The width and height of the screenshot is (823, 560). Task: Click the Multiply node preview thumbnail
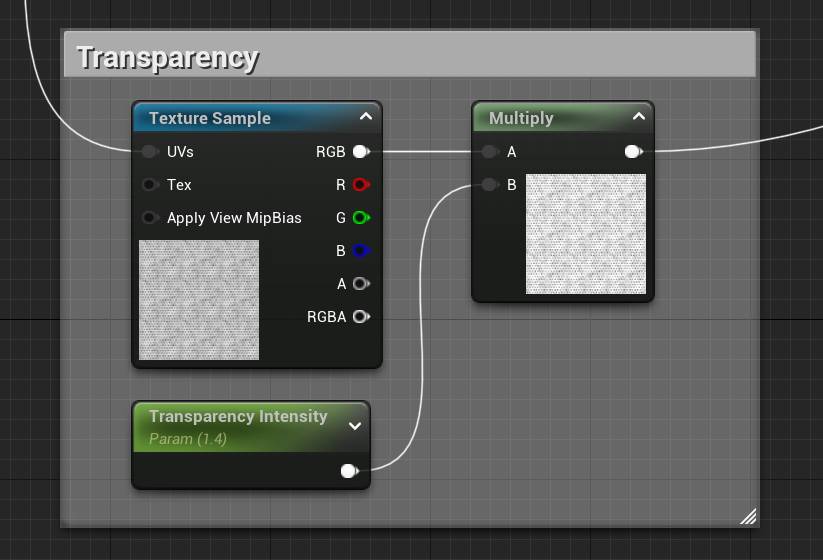click(x=586, y=234)
